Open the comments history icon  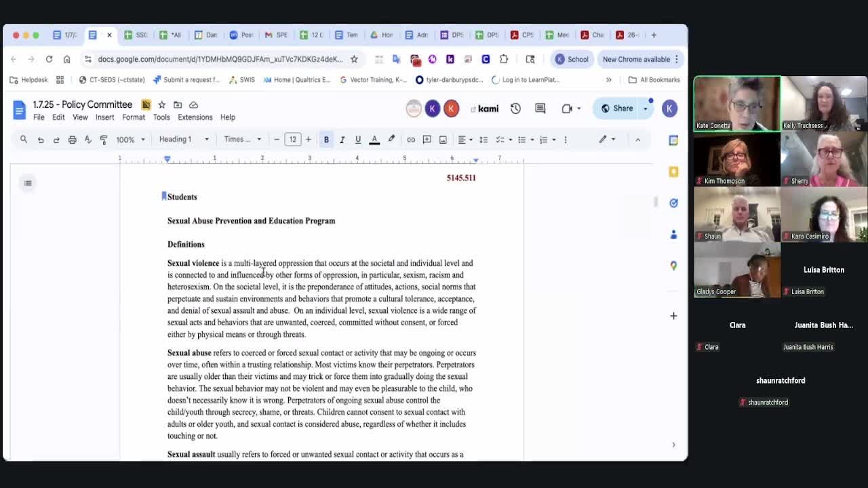pos(540,108)
